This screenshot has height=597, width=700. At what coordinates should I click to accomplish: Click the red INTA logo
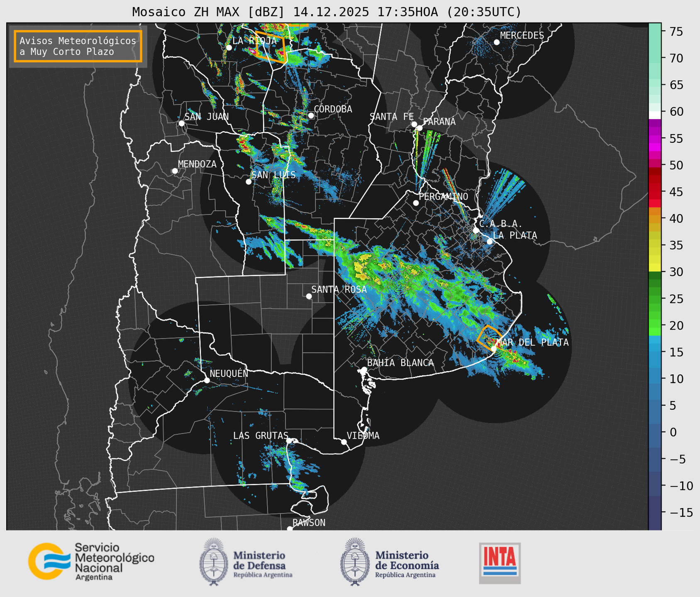click(500, 563)
